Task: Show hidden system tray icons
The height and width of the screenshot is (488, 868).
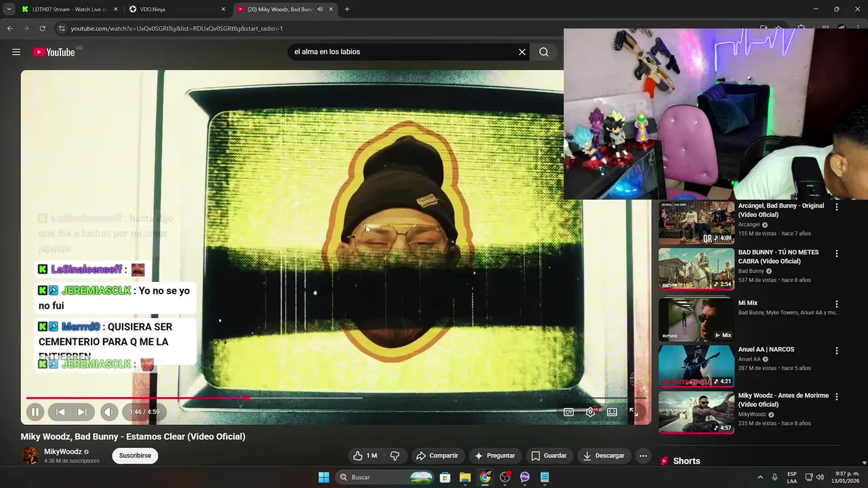Action: click(x=760, y=477)
